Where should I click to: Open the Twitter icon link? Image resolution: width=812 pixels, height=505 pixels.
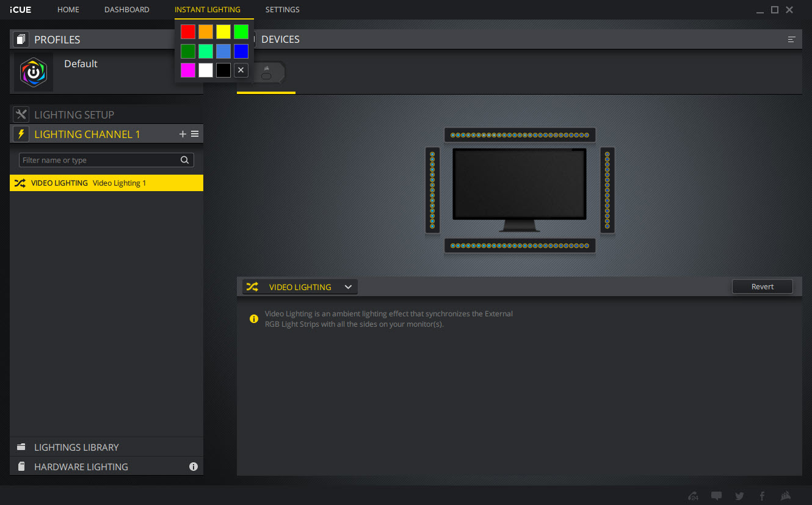(x=739, y=496)
